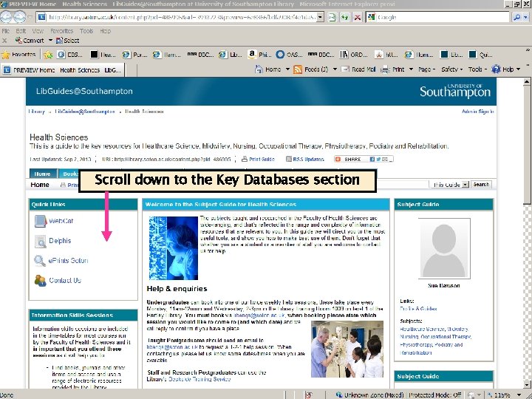The image size is (532, 399).
Task: Expand the address bar URL dropdown
Action: pos(320,17)
